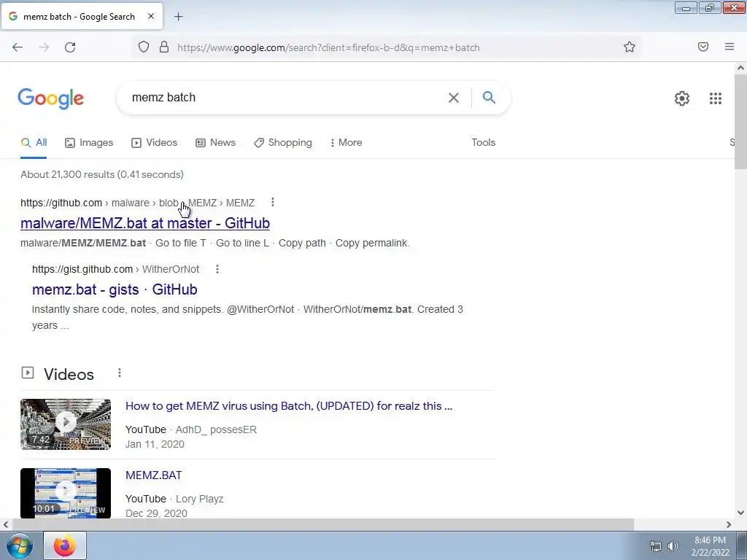Screen dimensions: 747x560
Task: Click the vertical scrollbar thumb
Action: pyautogui.click(x=740, y=122)
